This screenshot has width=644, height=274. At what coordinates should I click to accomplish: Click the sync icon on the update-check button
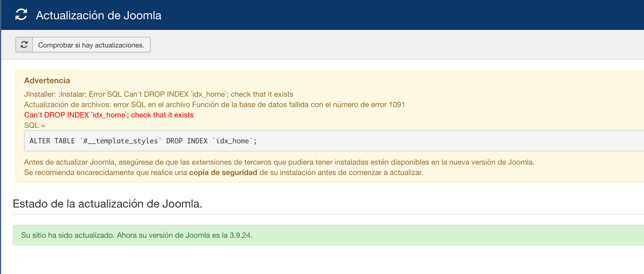(24, 45)
